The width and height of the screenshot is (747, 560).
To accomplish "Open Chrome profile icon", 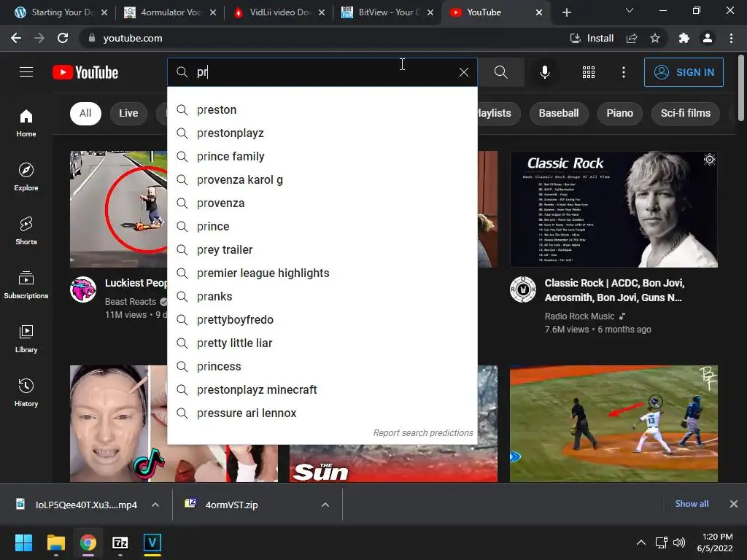I will coord(708,38).
